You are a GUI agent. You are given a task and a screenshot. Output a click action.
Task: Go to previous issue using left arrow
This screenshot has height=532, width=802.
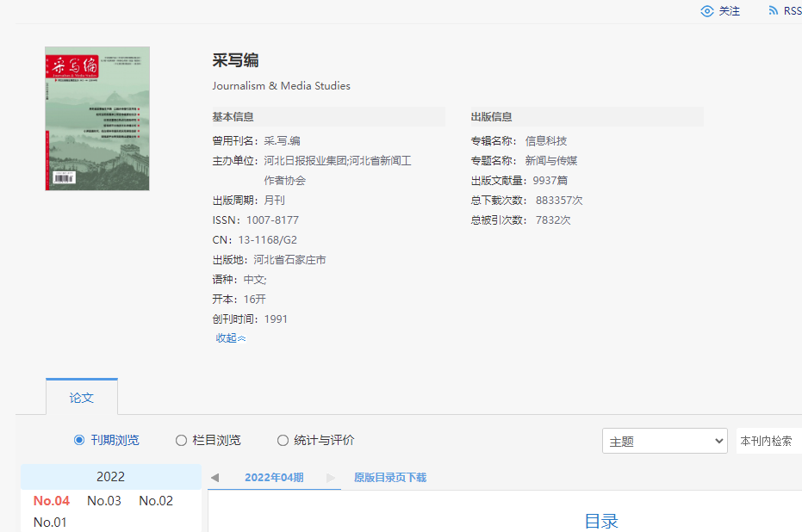214,478
